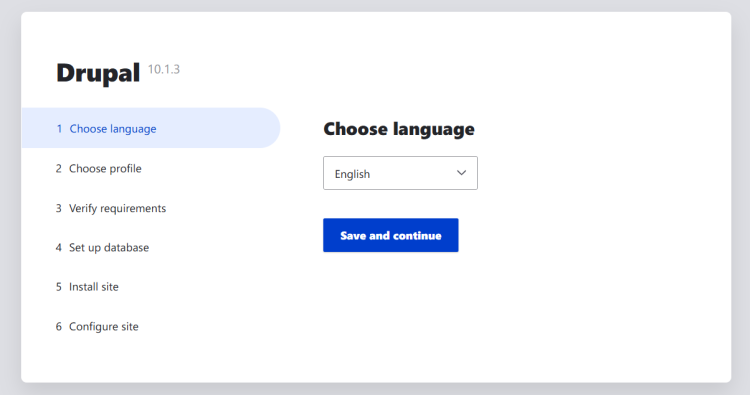Click the version number 10.1.3
The width and height of the screenshot is (750, 395).
[x=164, y=69]
